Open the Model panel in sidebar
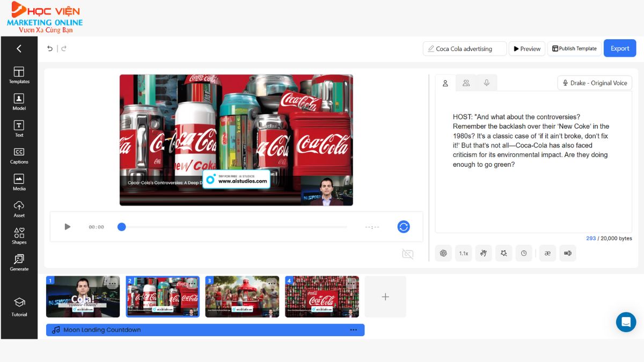This screenshot has width=644, height=362. 19,102
